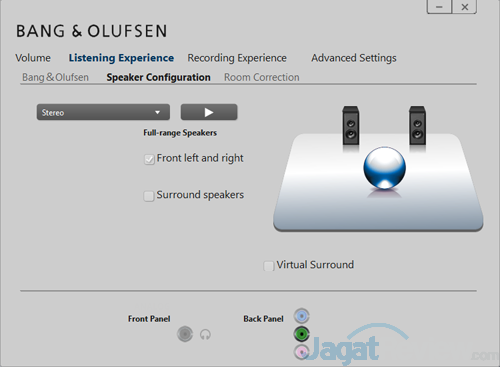Viewport: 500px width, 367px height.
Task: Switch to the Volume tab
Action: click(33, 58)
